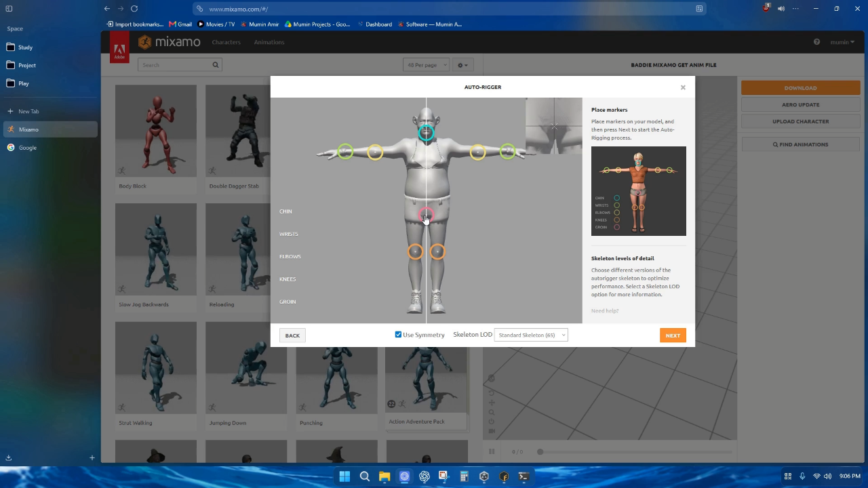Open the 48 Per page dropdown

427,65
